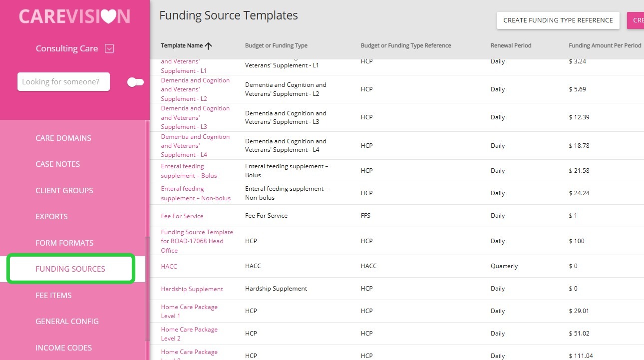Viewport: 644px width, 360px height.
Task: Go to Case Notes in the sidebar
Action: 58,164
